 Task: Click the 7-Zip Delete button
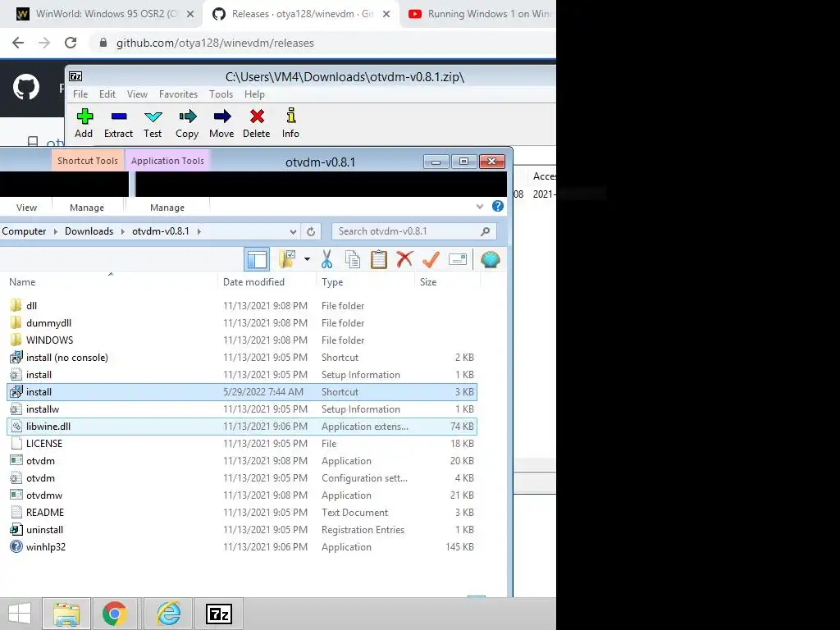(x=257, y=123)
